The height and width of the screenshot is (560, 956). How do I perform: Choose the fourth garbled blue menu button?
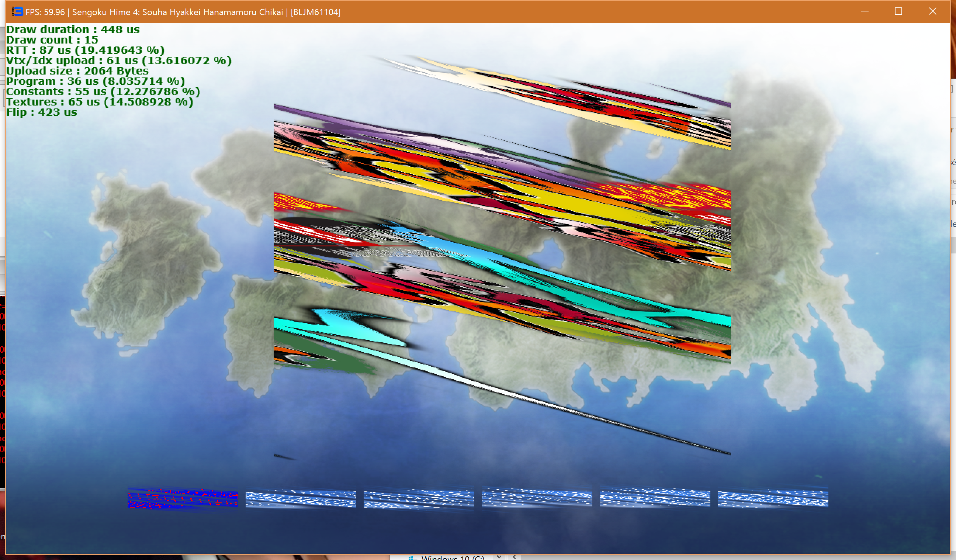coord(537,498)
